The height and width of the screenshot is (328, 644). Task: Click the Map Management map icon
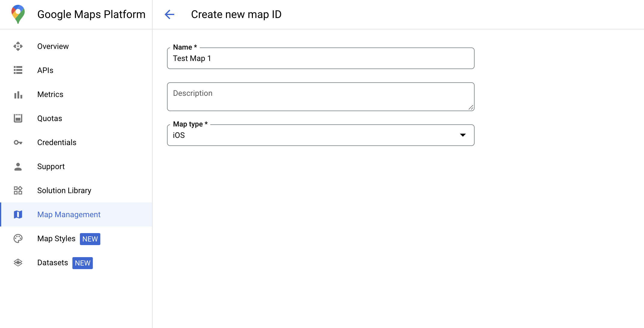click(18, 215)
